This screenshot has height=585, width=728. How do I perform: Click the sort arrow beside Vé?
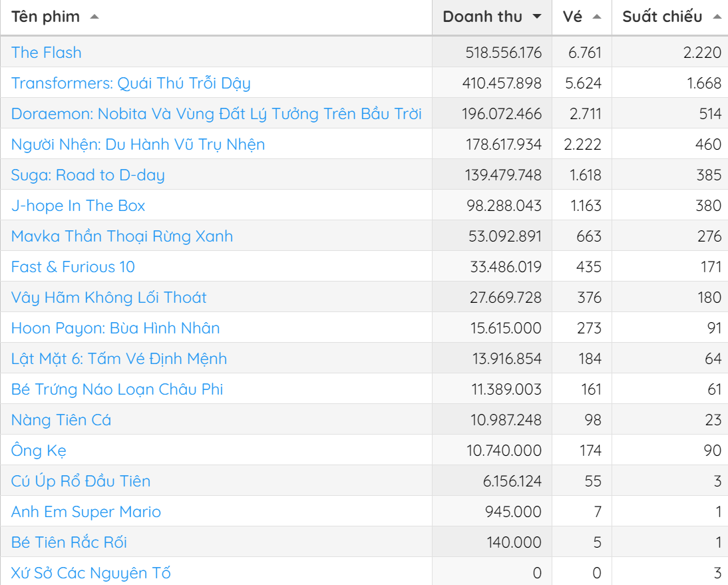click(x=597, y=17)
